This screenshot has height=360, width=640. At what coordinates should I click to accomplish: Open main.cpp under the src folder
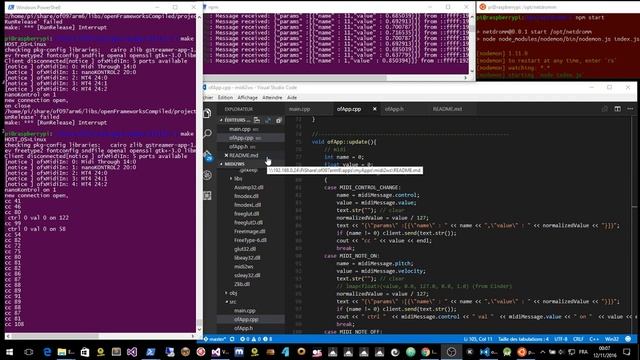[x=244, y=311]
